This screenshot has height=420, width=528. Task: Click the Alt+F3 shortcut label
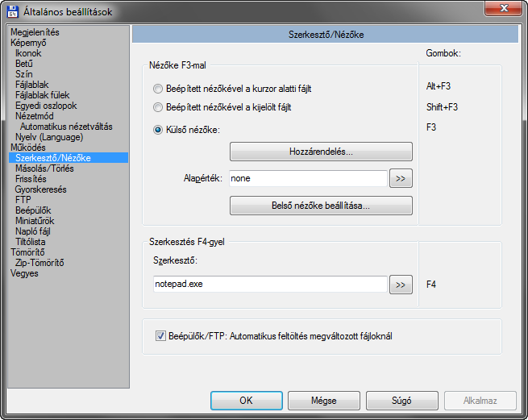[x=439, y=86]
